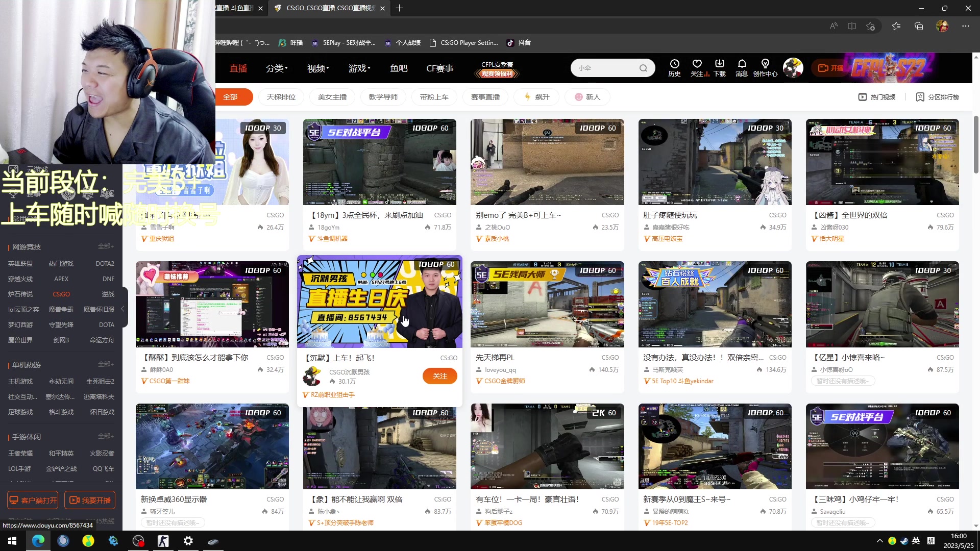Toggle browser split screen icon
The height and width of the screenshot is (551, 980).
[x=852, y=26]
